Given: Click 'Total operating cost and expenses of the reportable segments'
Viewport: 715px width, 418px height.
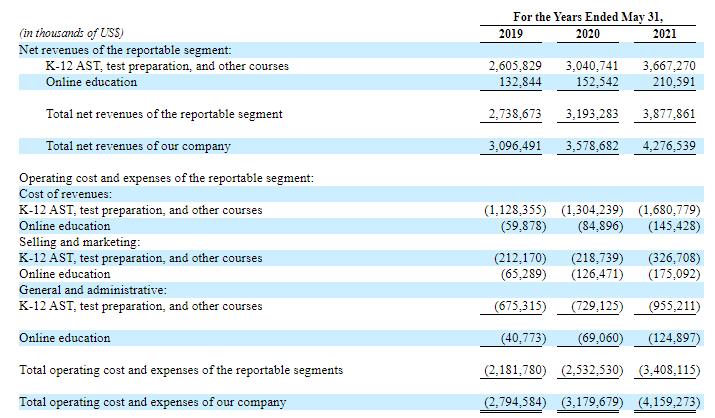Looking at the screenshot, I should (x=181, y=370).
